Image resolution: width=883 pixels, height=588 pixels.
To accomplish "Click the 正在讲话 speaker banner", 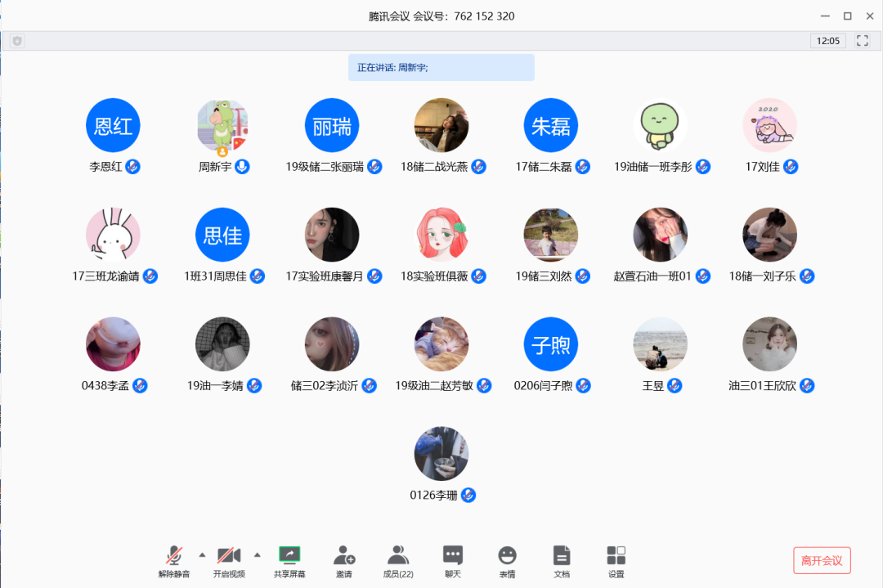I will click(x=441, y=68).
